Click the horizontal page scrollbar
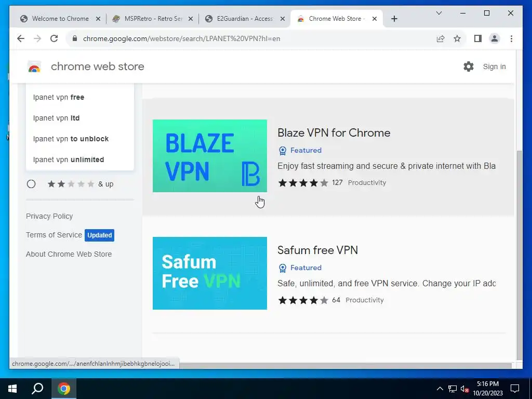Screen dimensions: 532x399 (x=345, y=365)
